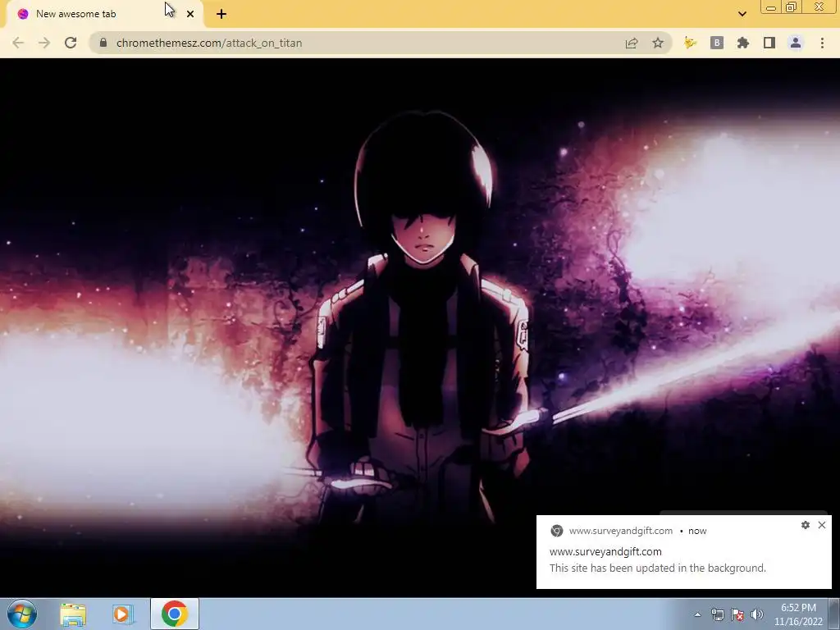Image resolution: width=840 pixels, height=630 pixels.
Task: Go forward to the next page
Action: click(x=44, y=43)
